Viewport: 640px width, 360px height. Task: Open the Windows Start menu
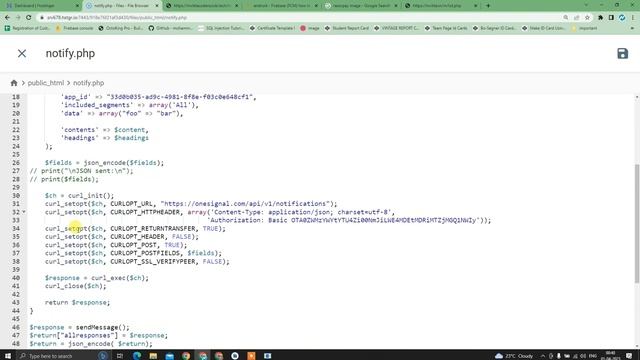[x=7, y=356]
